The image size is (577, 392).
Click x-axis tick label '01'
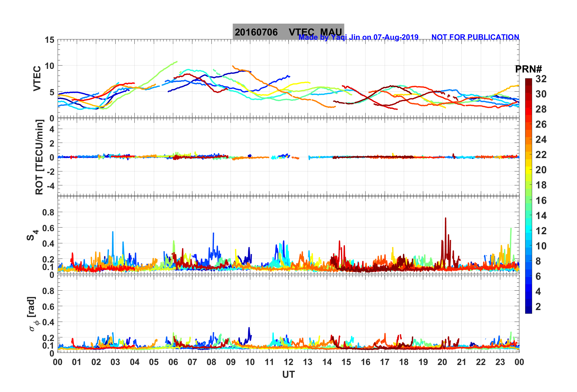click(x=77, y=362)
